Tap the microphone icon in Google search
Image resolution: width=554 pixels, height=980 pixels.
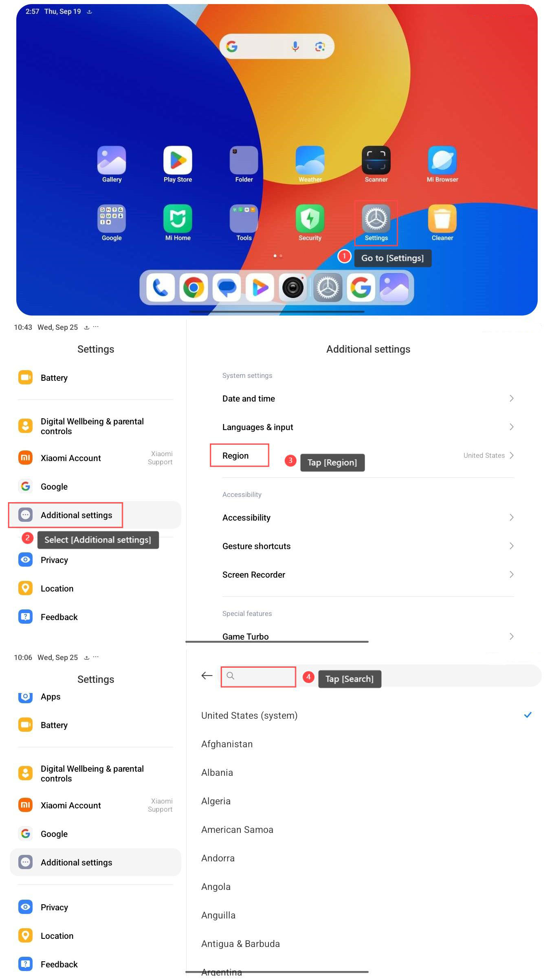(295, 46)
